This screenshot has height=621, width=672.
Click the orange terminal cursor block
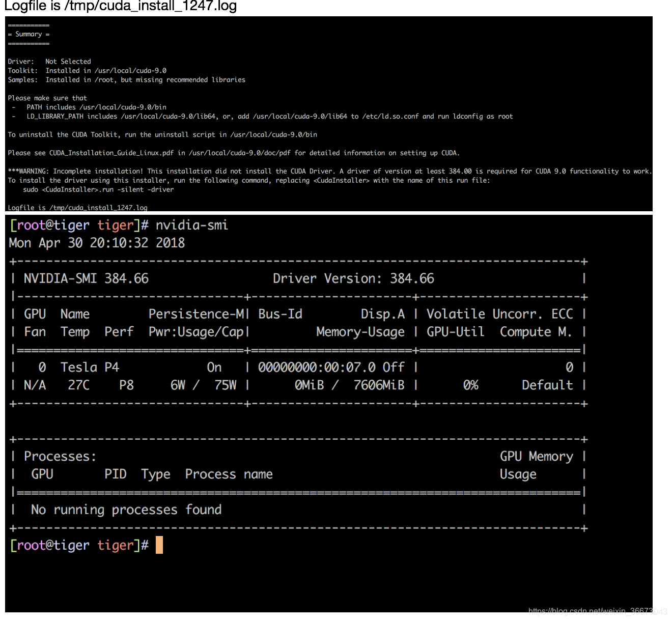pyautogui.click(x=159, y=545)
